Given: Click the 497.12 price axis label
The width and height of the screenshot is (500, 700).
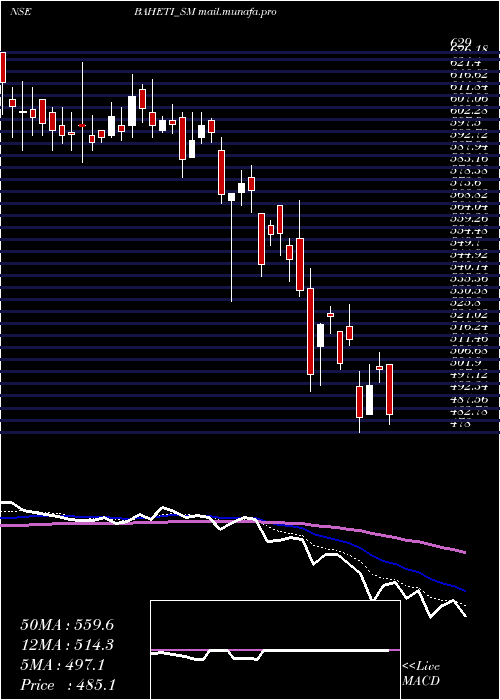Looking at the screenshot, I should [469, 375].
